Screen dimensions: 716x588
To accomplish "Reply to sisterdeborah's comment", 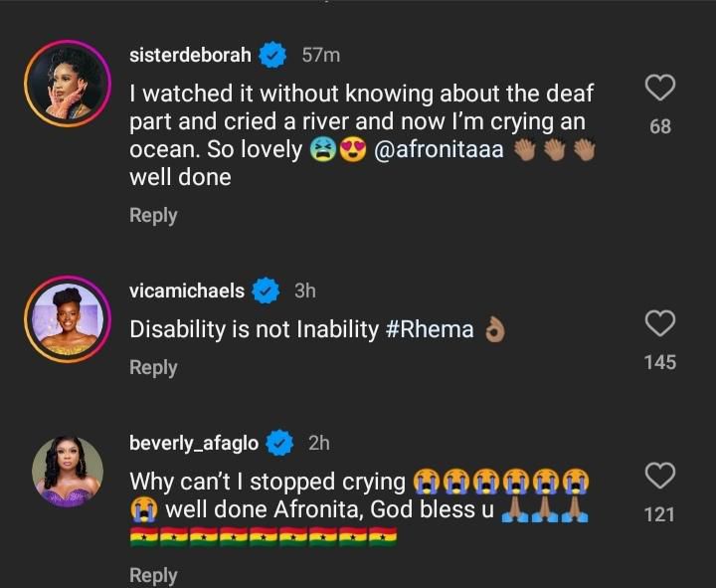I will tap(153, 215).
